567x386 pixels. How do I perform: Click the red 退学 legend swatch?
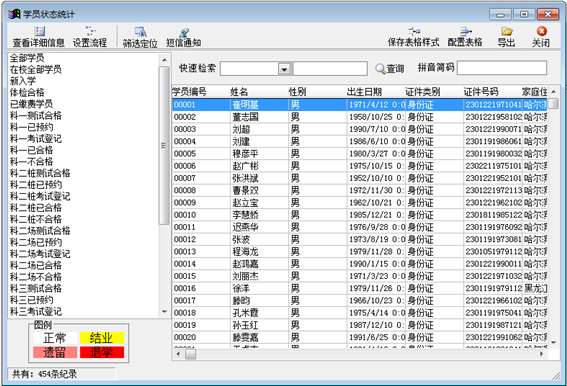point(102,352)
